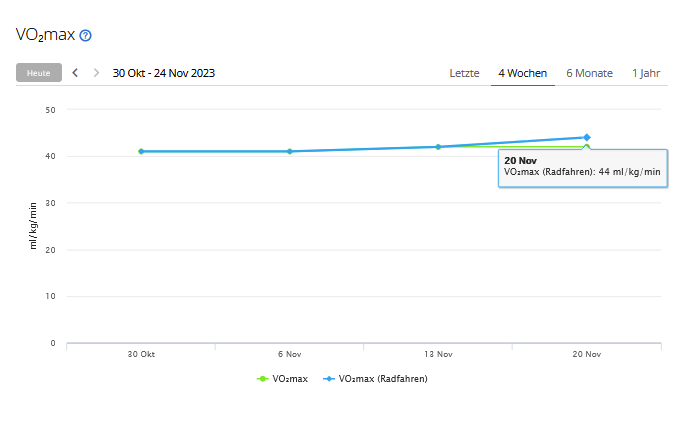Select the 4 Wochen tab

pyautogui.click(x=522, y=73)
